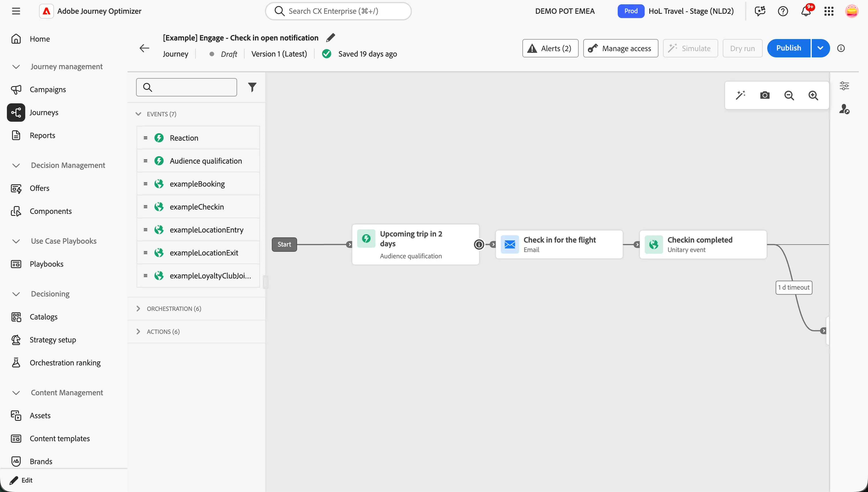Expand the ACTIONS (6) section
Viewport: 868px width, 492px height.
coord(138,332)
